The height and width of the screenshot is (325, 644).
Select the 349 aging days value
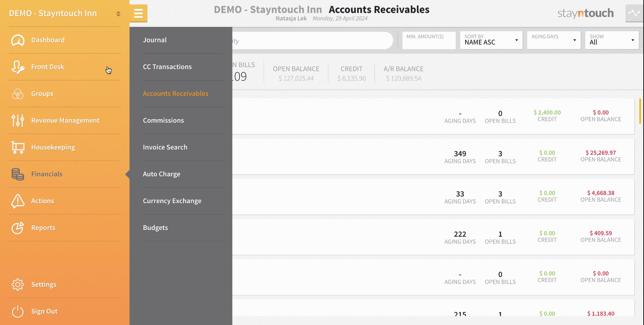pyautogui.click(x=460, y=153)
